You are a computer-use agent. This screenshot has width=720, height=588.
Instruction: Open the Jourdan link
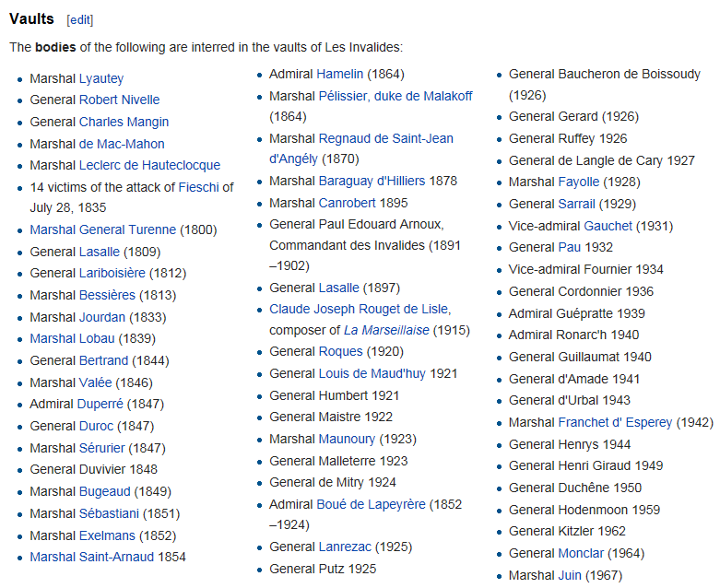[102, 317]
